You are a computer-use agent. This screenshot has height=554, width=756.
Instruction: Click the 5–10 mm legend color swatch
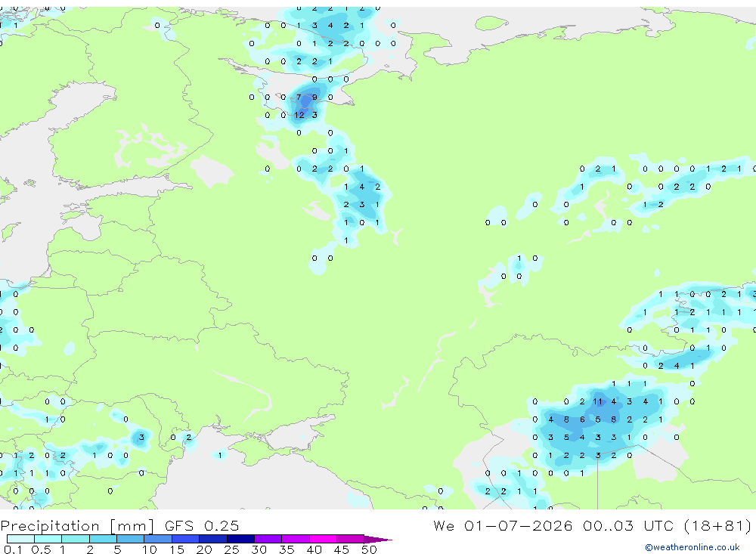click(x=131, y=539)
